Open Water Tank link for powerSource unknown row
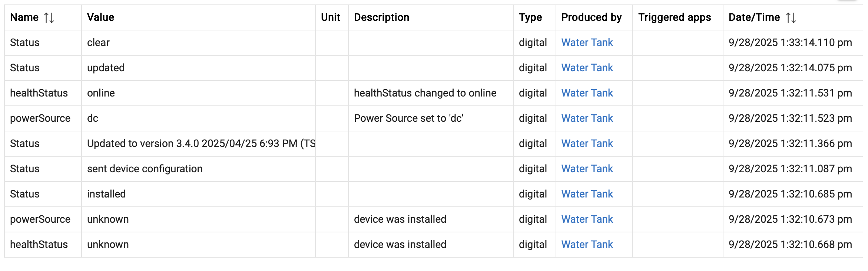The height and width of the screenshot is (271, 868). click(x=587, y=219)
